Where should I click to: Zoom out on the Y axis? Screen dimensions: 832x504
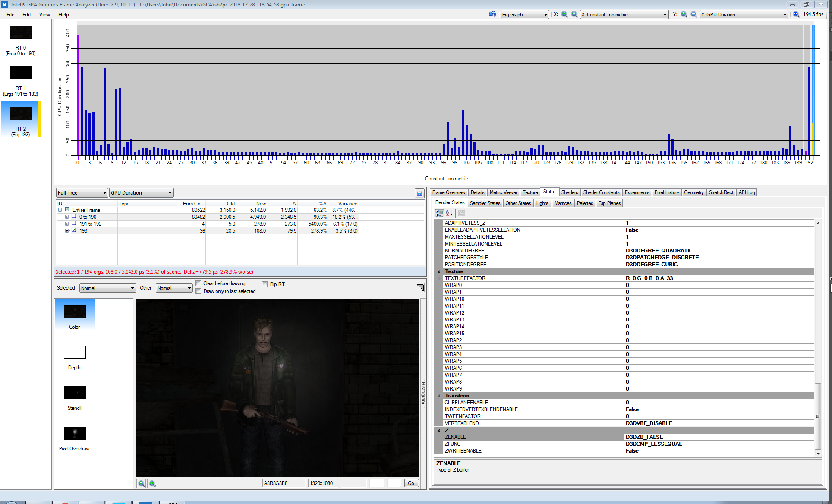click(694, 14)
